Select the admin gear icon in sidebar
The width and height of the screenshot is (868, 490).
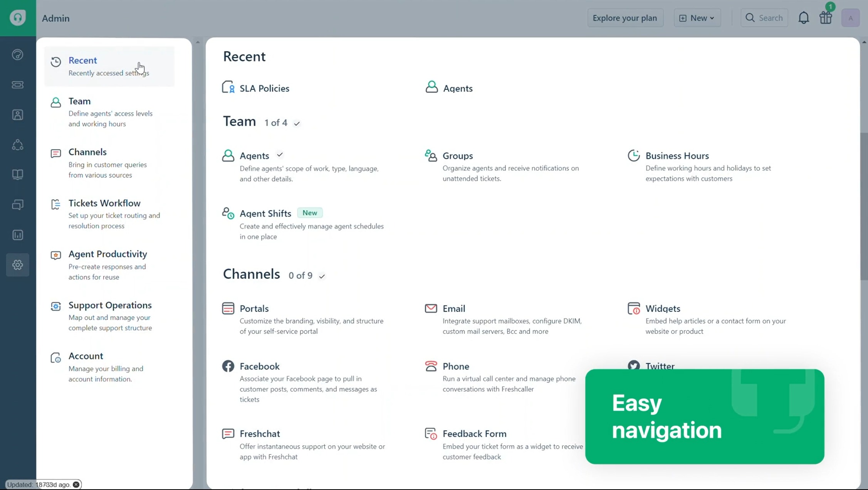[18, 265]
